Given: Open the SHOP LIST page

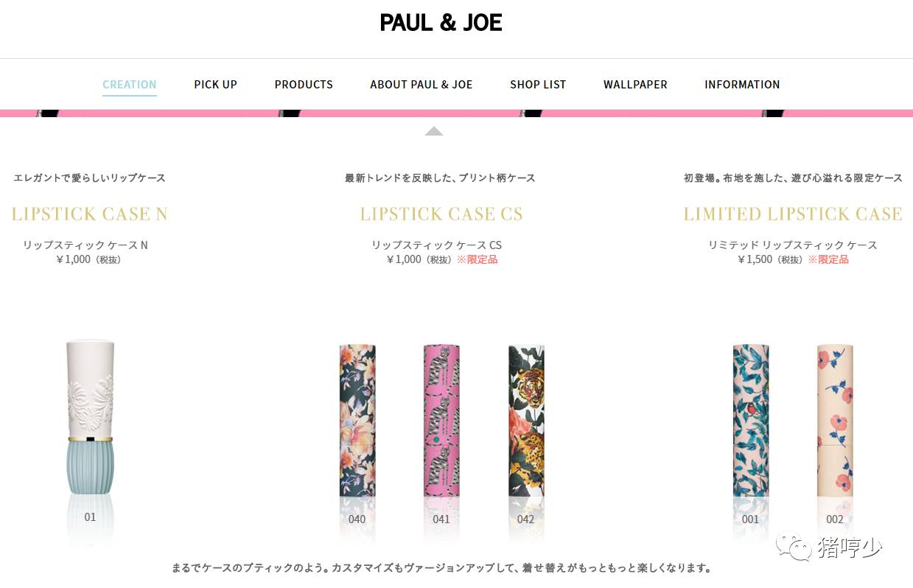Looking at the screenshot, I should [538, 84].
